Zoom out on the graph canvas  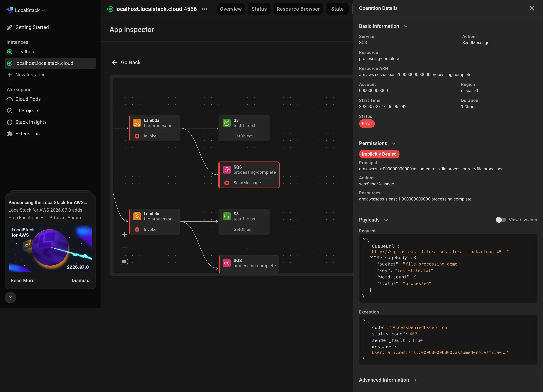click(x=124, y=248)
